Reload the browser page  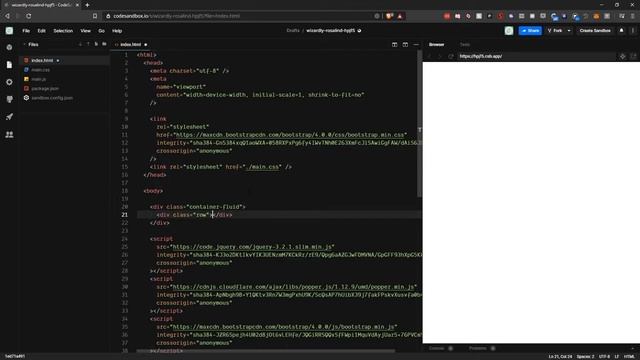tap(29, 16)
